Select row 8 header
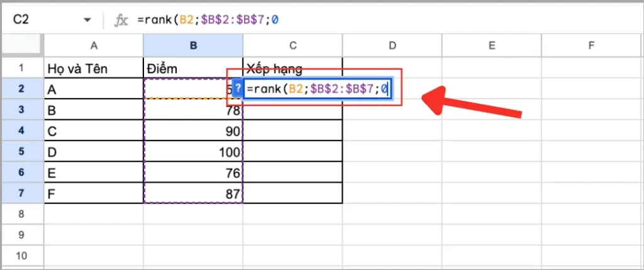This screenshot has width=644, height=270. pos(22,214)
